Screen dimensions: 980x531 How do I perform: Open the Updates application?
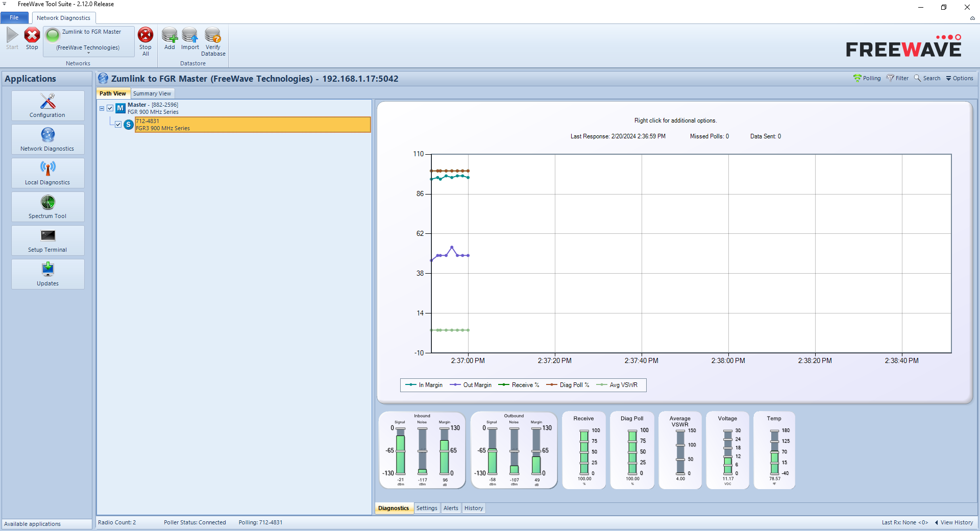48,274
